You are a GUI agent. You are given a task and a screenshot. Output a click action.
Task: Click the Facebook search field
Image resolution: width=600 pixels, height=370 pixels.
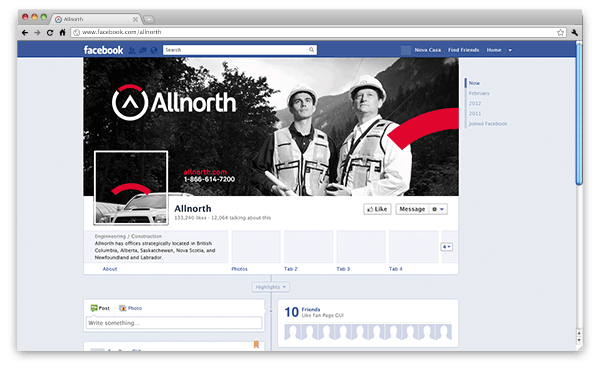click(236, 50)
